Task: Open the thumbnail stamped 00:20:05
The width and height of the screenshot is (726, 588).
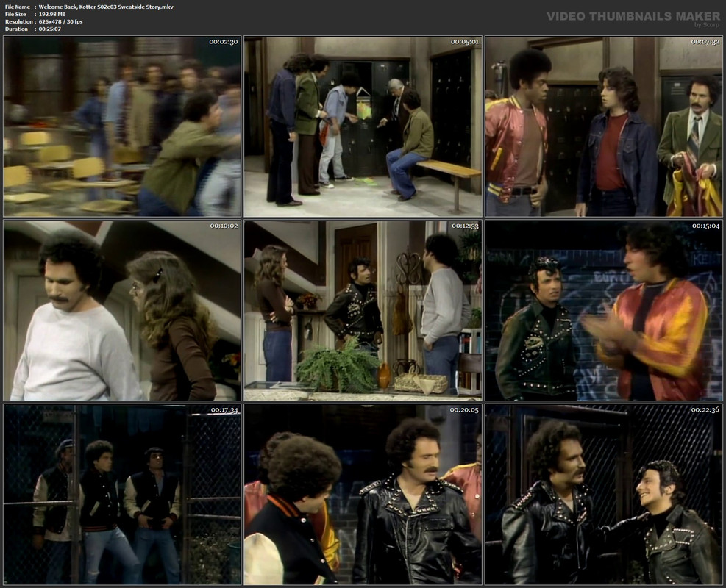Action: point(363,495)
